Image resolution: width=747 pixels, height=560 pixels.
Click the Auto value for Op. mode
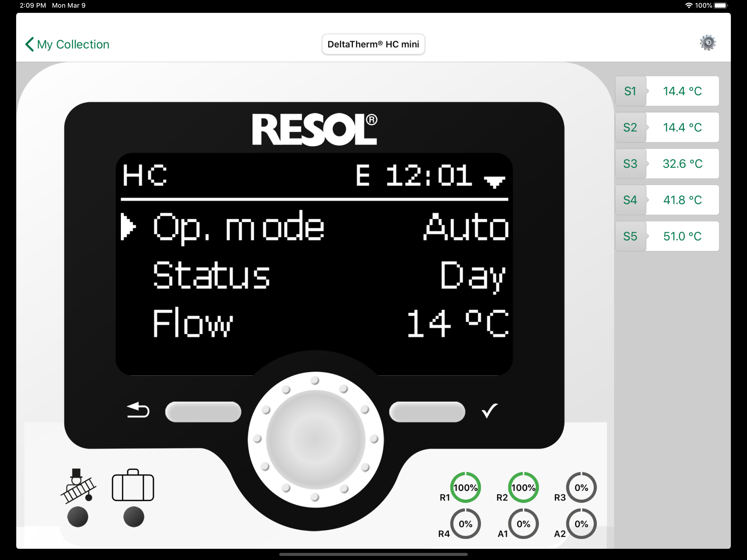tap(466, 227)
